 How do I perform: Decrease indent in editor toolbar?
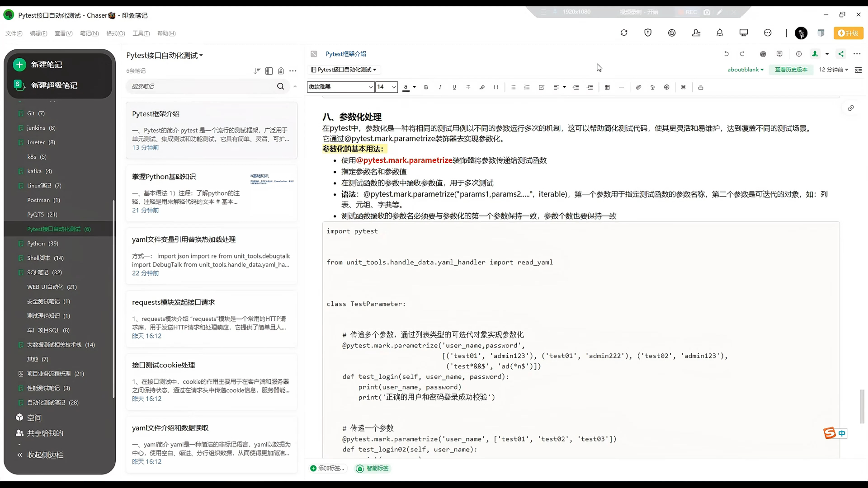coord(576,87)
